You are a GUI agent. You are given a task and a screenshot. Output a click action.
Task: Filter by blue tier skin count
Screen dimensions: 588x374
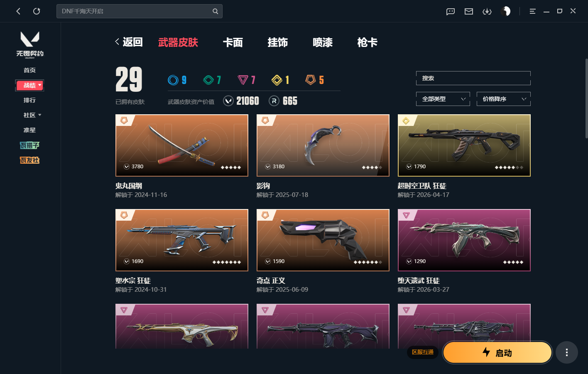177,80
